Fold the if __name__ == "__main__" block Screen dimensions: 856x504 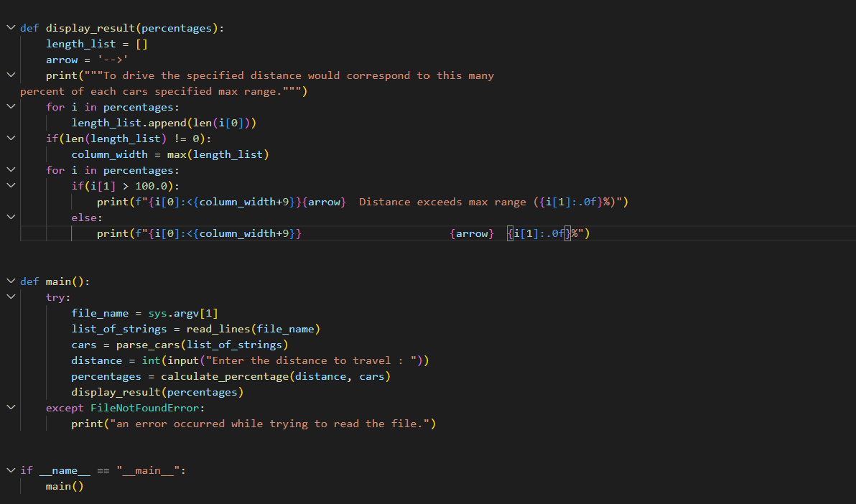point(11,470)
